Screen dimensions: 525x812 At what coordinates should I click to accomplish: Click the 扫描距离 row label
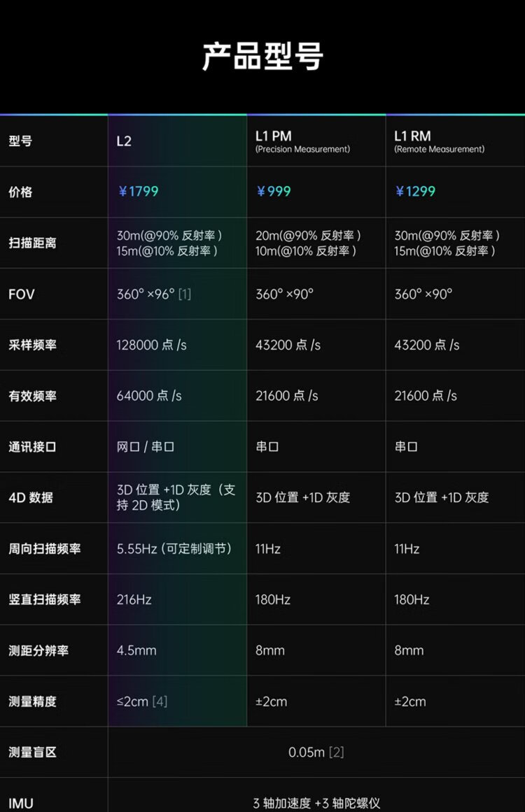point(32,243)
